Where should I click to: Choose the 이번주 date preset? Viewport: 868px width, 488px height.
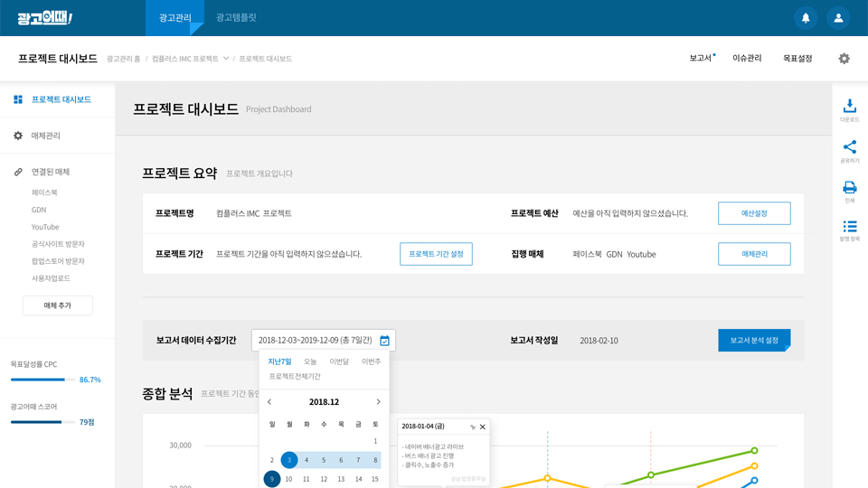tap(371, 361)
